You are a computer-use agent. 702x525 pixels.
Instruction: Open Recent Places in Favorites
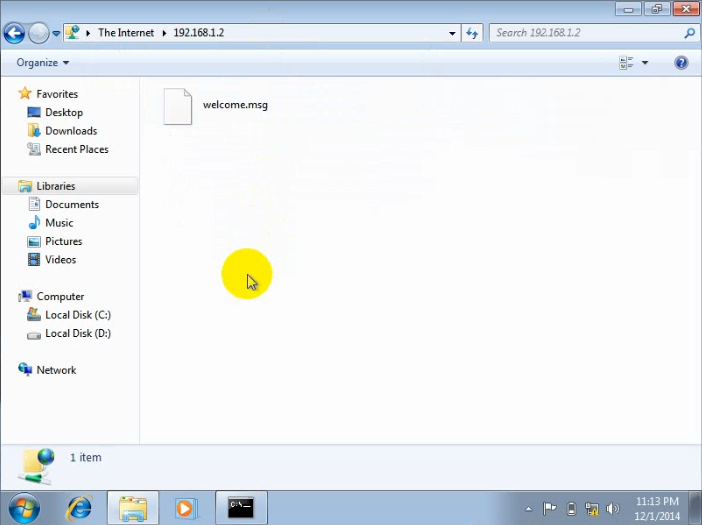77,149
